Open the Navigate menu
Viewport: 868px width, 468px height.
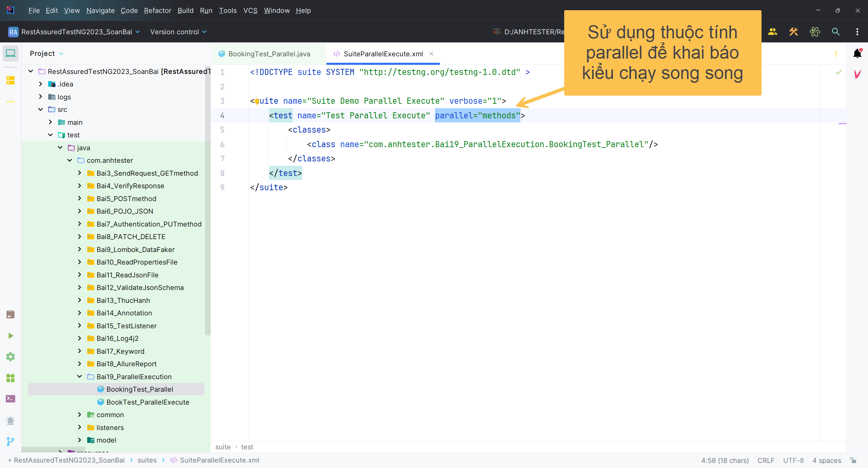coord(100,11)
